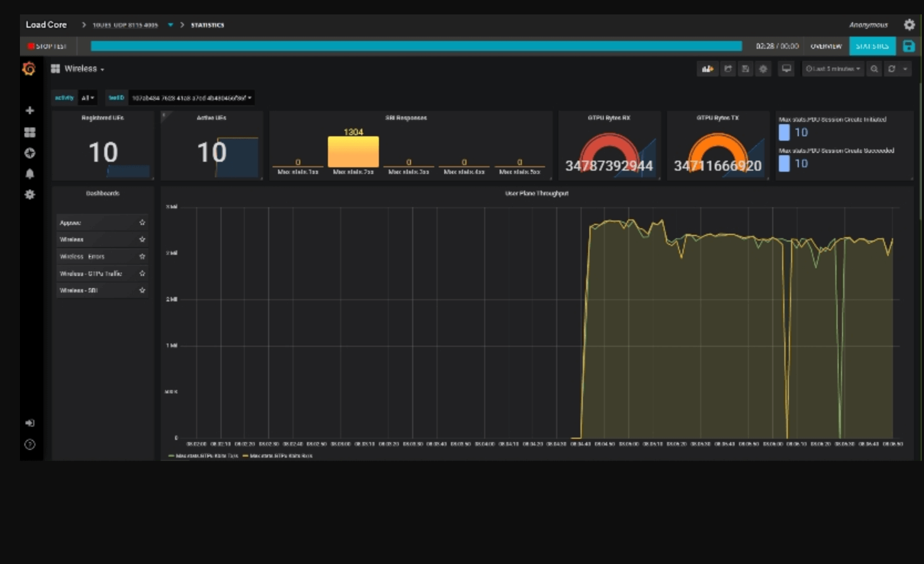Select the Statistics tab

pos(872,47)
